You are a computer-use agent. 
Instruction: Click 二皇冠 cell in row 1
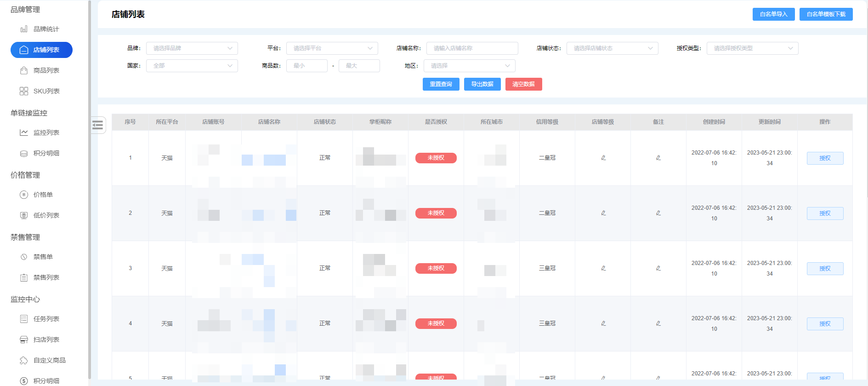click(547, 158)
